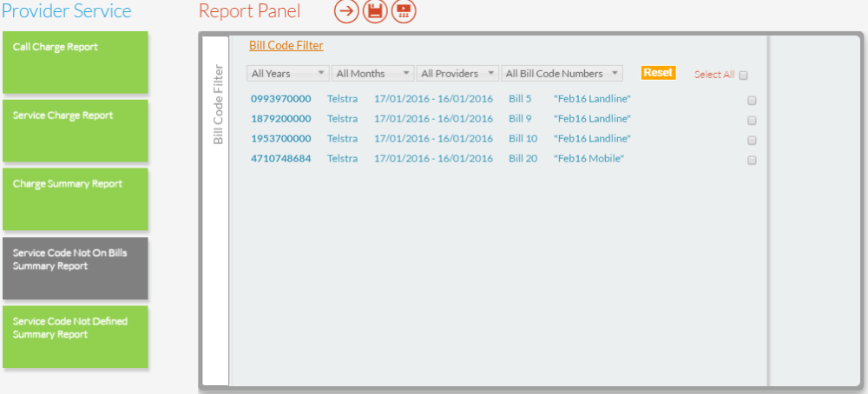This screenshot has height=394, width=868.
Task: Open Call Charge Report tile
Action: tap(76, 62)
